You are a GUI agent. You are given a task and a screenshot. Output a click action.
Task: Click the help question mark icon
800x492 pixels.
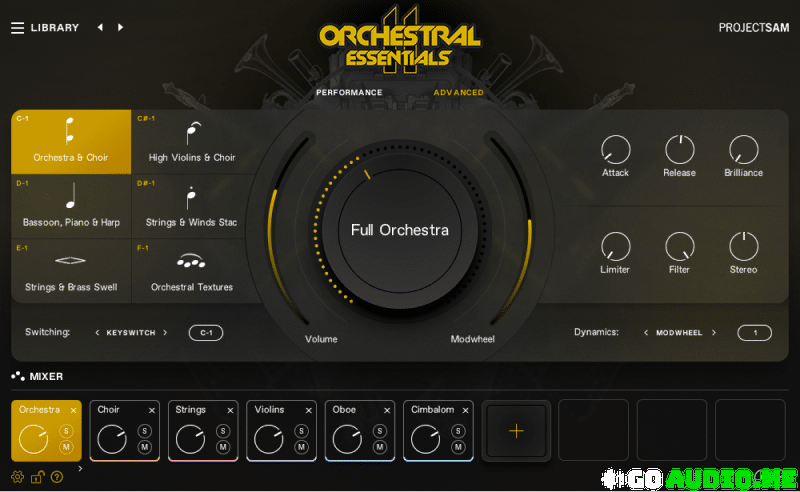(x=57, y=477)
